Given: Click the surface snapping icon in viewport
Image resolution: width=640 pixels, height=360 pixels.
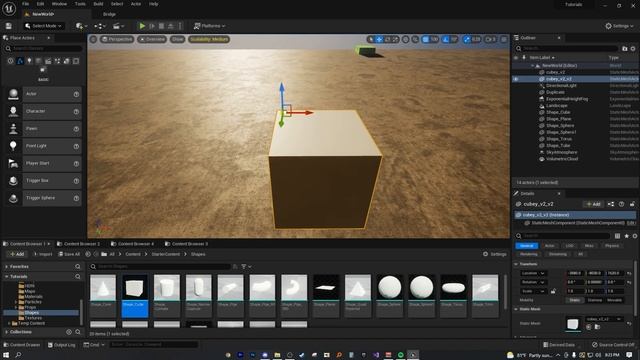Looking at the screenshot, I should coord(415,39).
